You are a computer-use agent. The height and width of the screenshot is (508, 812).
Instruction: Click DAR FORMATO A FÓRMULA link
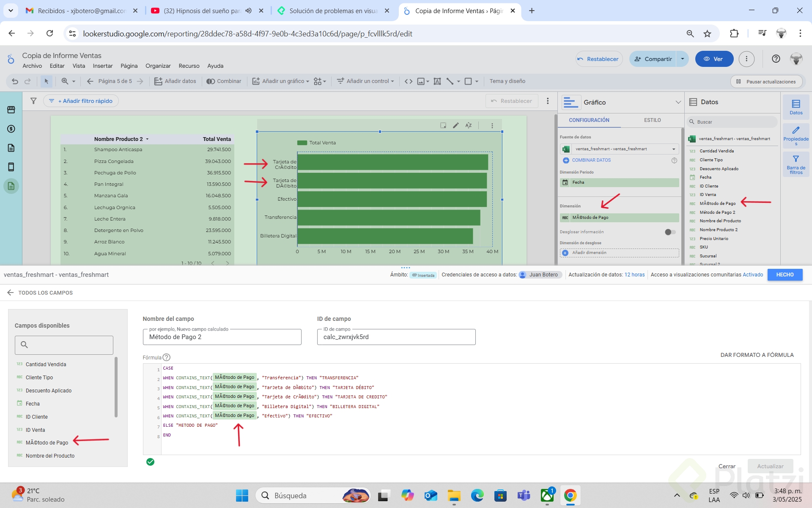[757, 355]
